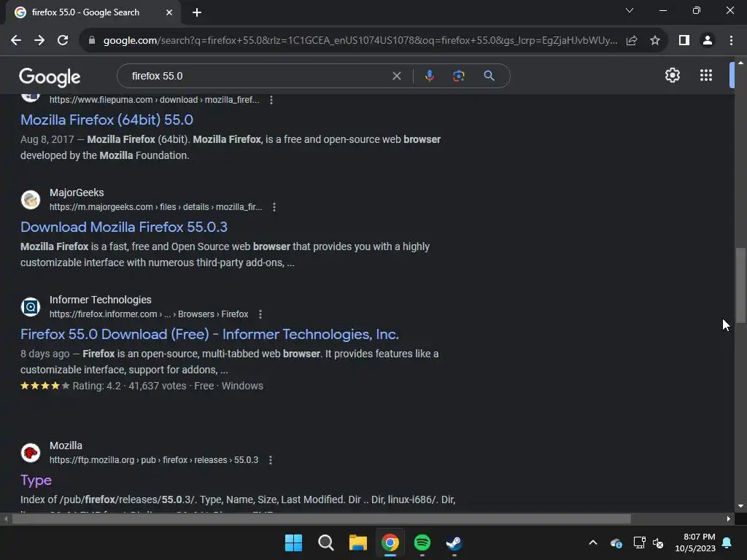This screenshot has height=560, width=747.
Task: Open the Google apps grid
Action: coord(706,75)
